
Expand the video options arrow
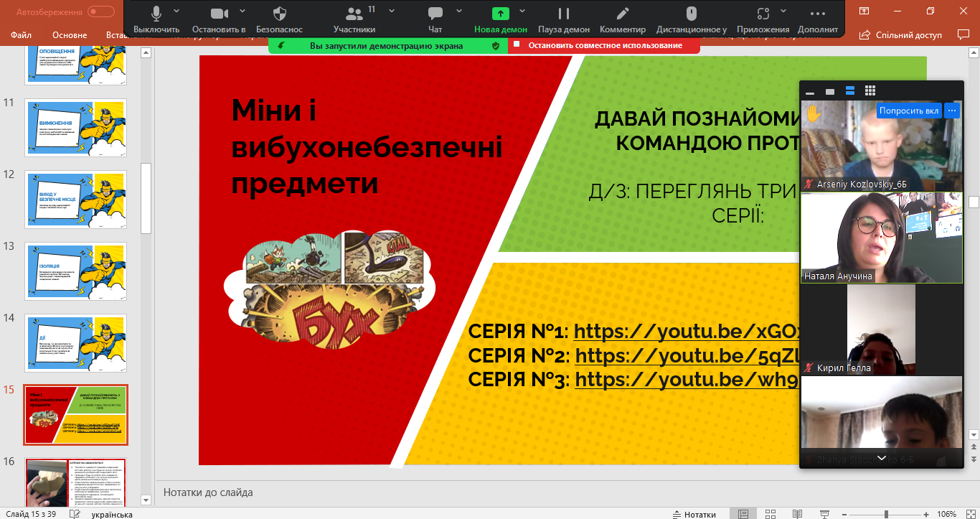242,11
